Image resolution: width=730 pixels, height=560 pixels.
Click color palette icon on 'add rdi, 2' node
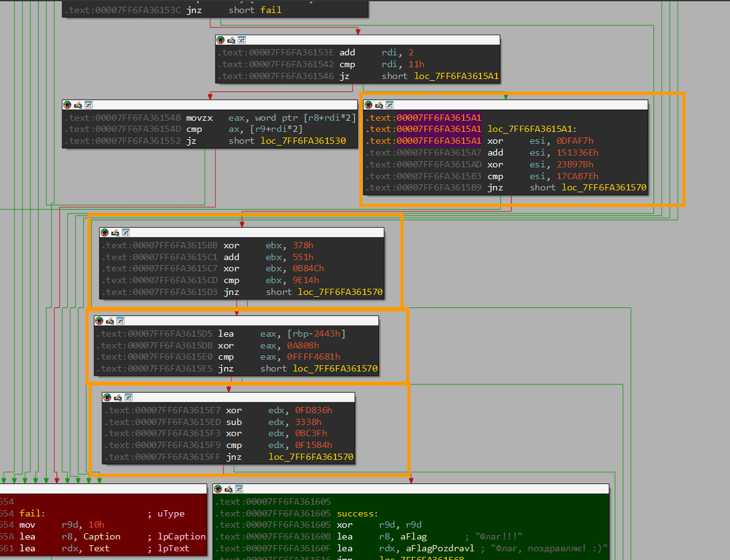coord(220,40)
